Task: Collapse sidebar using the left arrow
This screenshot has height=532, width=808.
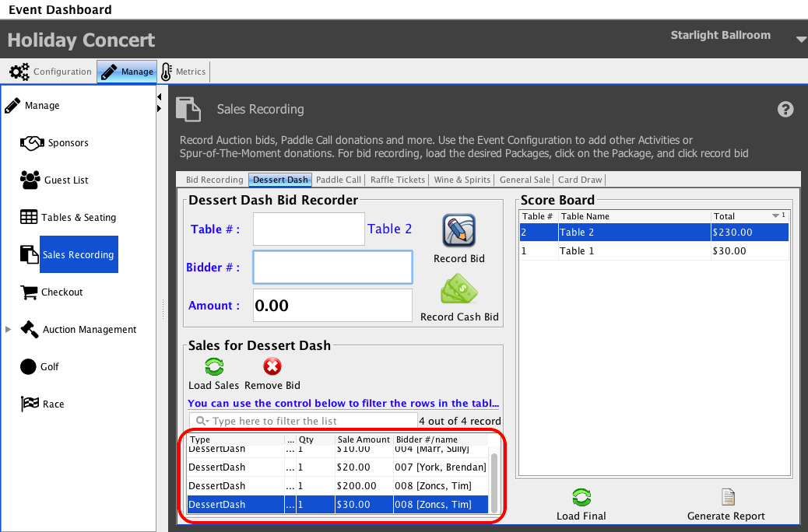Action: 160,96
